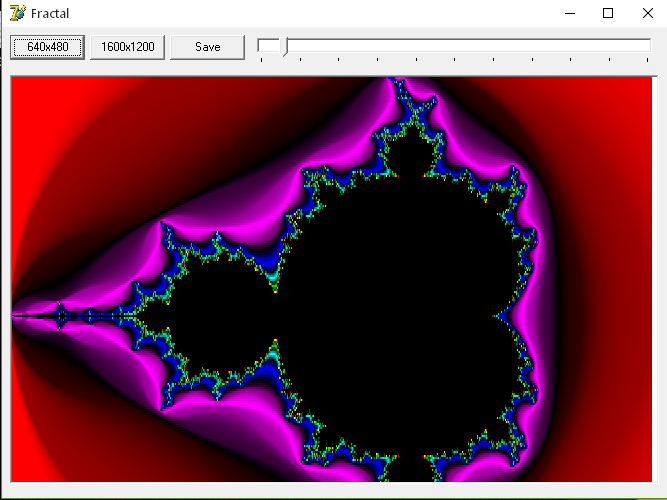Image resolution: width=667 pixels, height=500 pixels.
Task: Click the Fractal window title text
Action: click(50, 13)
